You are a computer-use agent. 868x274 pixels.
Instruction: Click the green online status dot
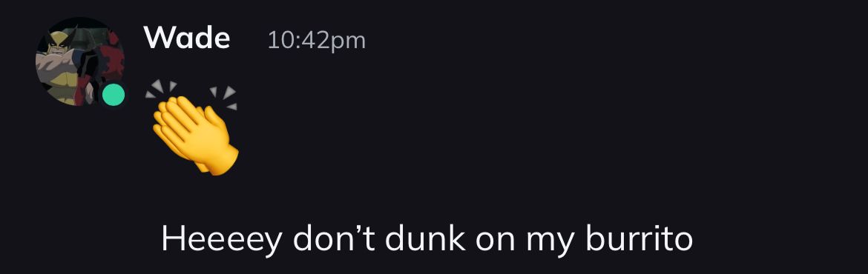[x=114, y=95]
